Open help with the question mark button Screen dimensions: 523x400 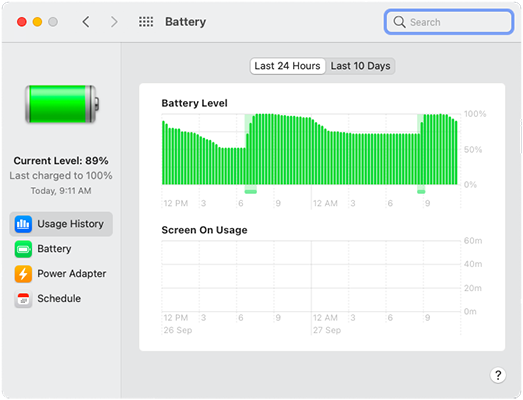pyautogui.click(x=498, y=375)
